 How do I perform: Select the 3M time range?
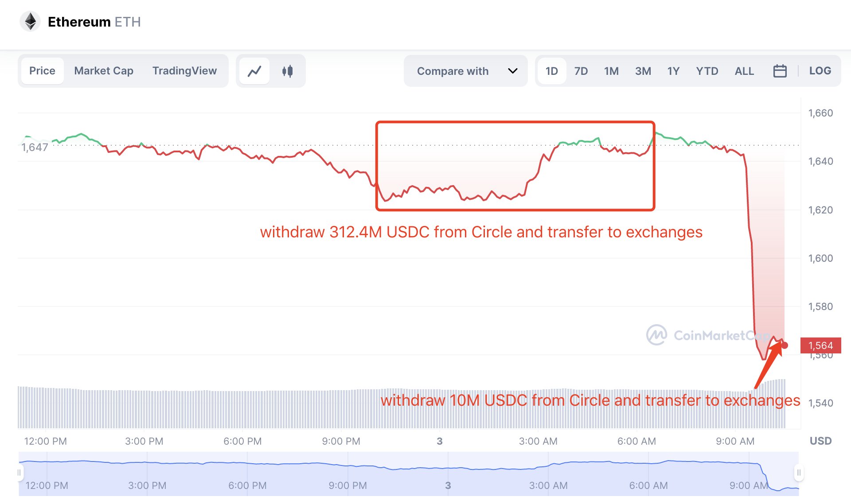pos(643,70)
